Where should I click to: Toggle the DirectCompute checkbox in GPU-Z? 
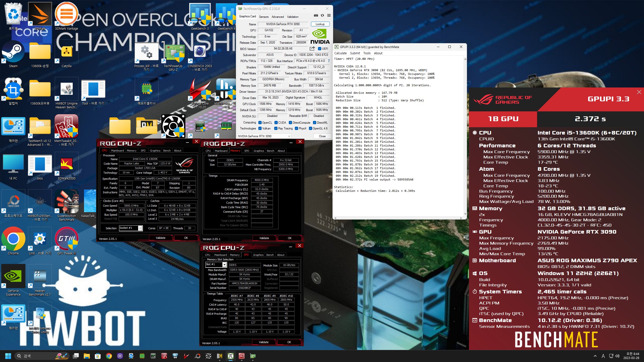point(291,123)
